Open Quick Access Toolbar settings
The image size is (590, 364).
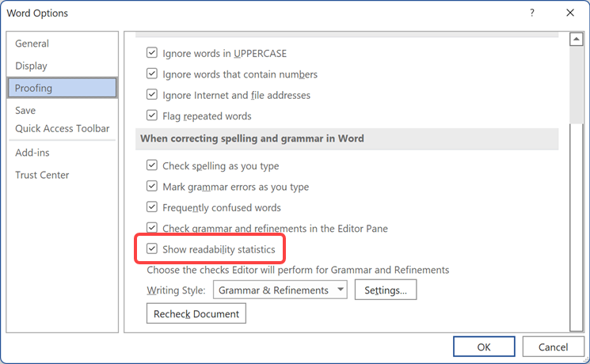point(63,128)
